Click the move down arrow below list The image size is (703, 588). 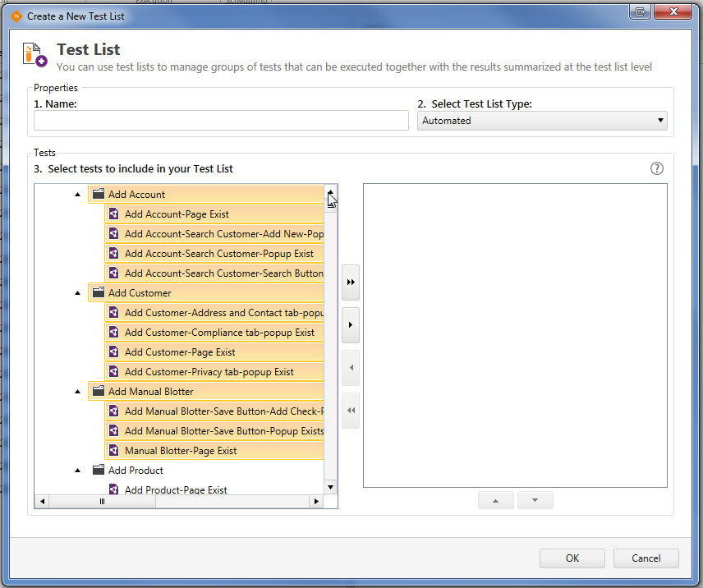click(535, 500)
